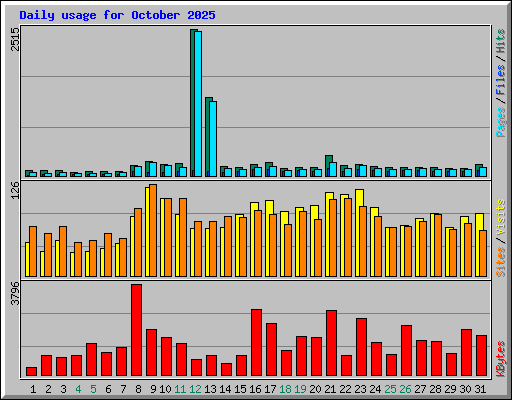512x400 pixels.
Task: Select the KBytes bar for day 30
Action: tap(466, 353)
